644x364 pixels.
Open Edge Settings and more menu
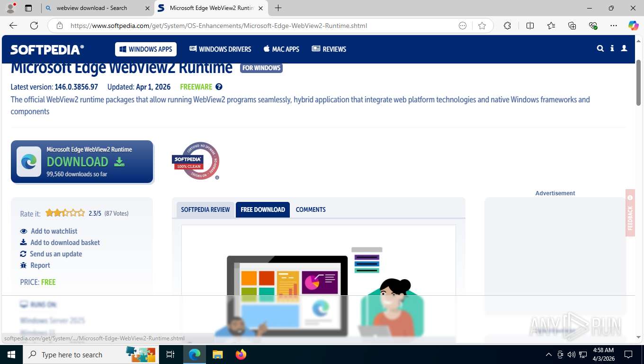click(x=614, y=26)
